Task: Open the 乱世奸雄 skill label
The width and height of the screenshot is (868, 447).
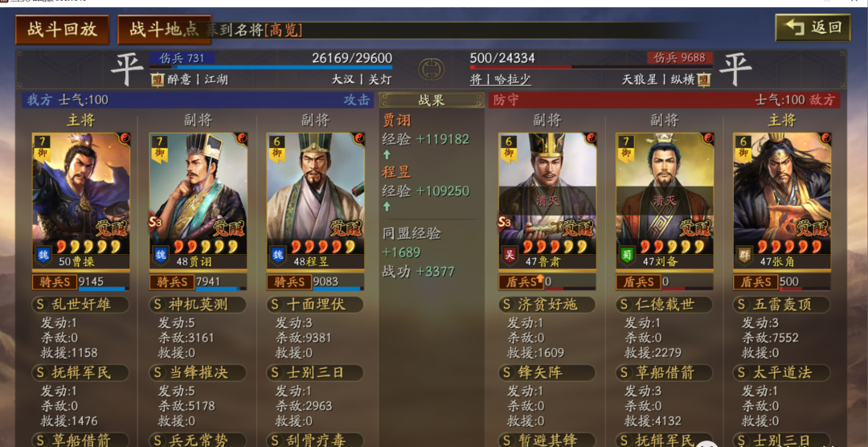Action: point(80,304)
